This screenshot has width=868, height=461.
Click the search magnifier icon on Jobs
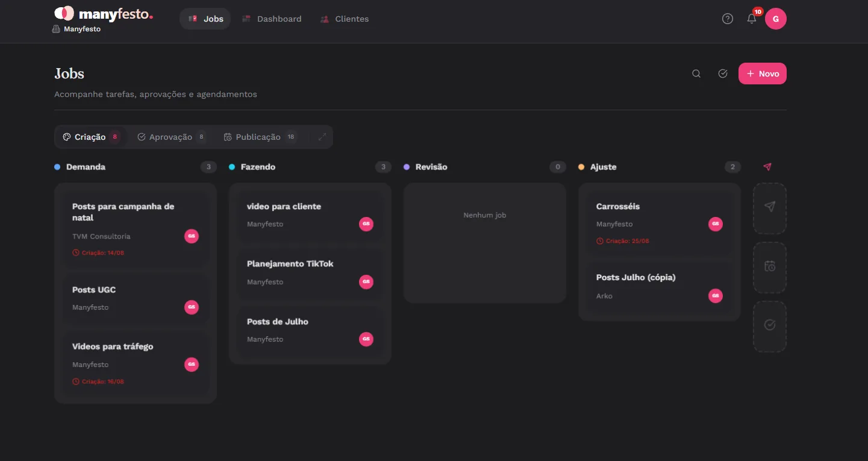click(696, 74)
